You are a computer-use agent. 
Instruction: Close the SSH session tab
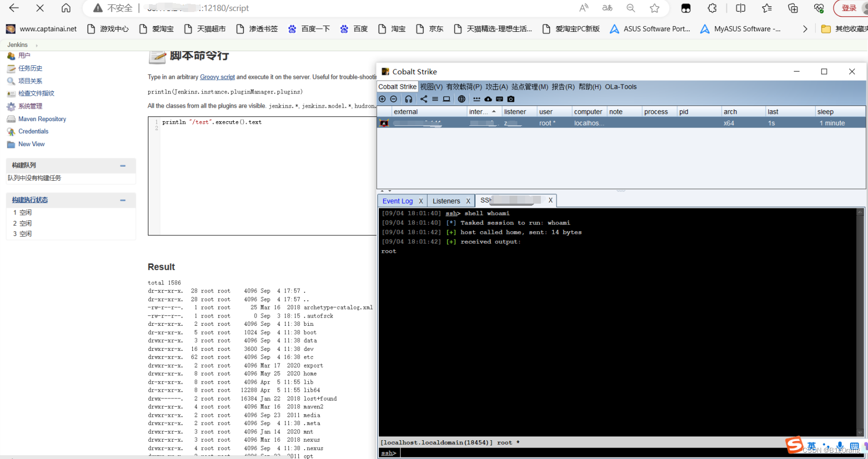(550, 200)
